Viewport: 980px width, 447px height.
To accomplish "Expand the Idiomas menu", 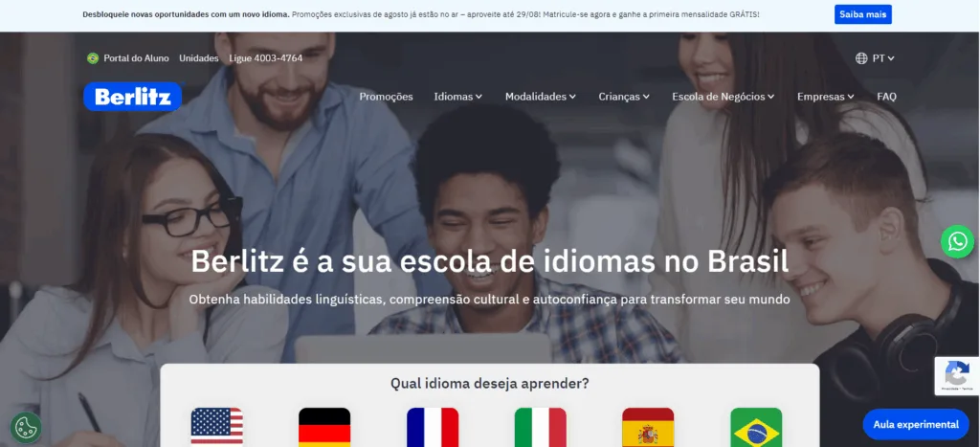I will tap(458, 97).
